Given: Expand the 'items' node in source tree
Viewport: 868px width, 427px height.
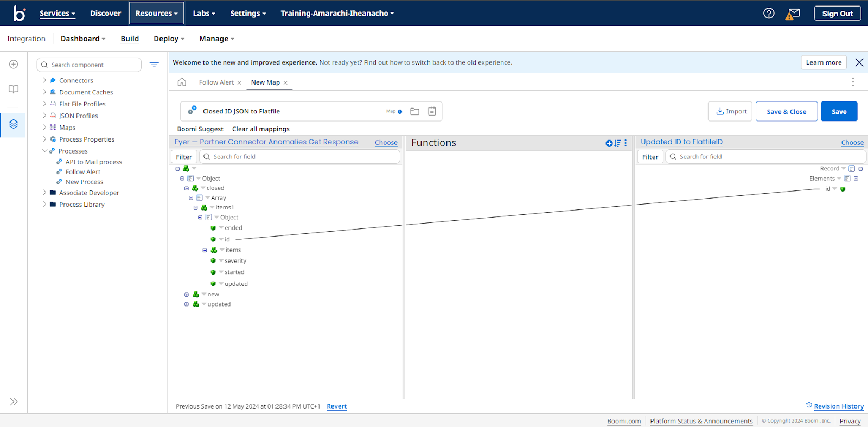Looking at the screenshot, I should click(x=205, y=250).
